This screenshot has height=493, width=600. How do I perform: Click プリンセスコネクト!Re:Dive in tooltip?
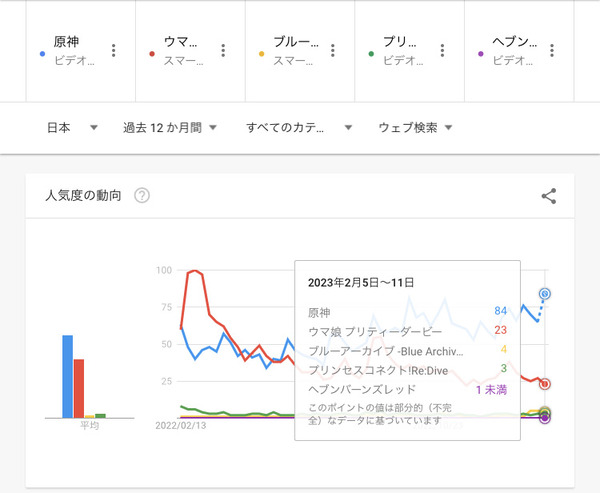[x=378, y=370]
